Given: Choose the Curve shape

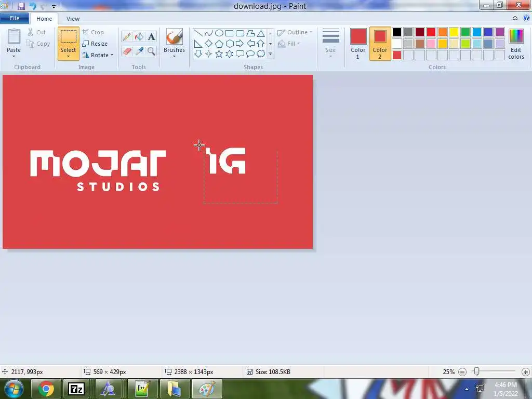Looking at the screenshot, I should point(209,33).
